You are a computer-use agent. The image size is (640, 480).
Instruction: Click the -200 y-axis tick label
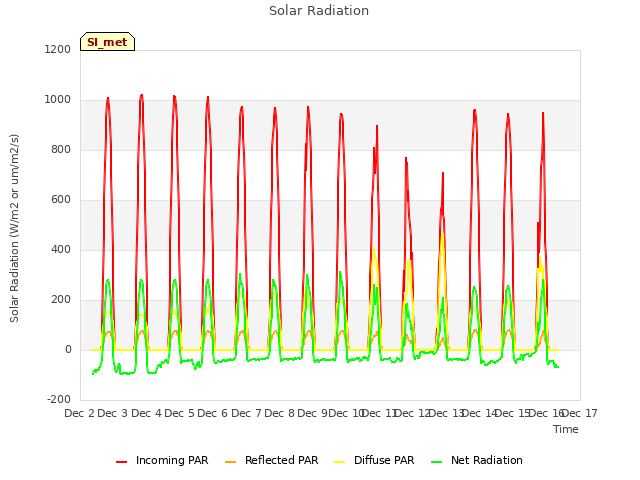(x=59, y=399)
